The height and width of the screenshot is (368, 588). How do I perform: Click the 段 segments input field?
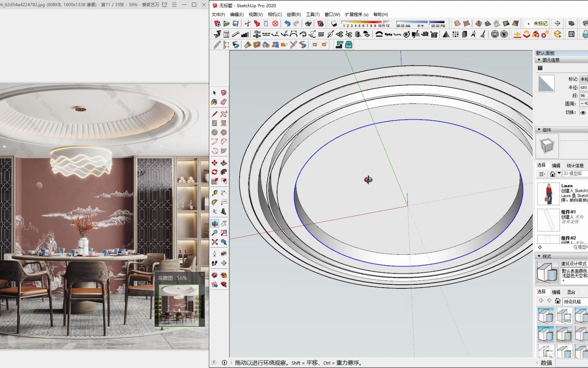[x=584, y=96]
